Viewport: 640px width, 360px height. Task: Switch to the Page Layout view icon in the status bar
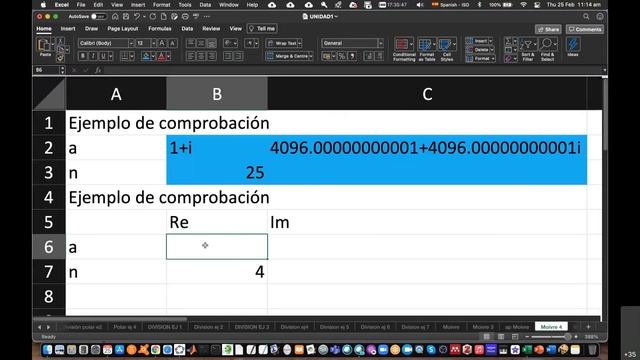pyautogui.click(x=501, y=337)
